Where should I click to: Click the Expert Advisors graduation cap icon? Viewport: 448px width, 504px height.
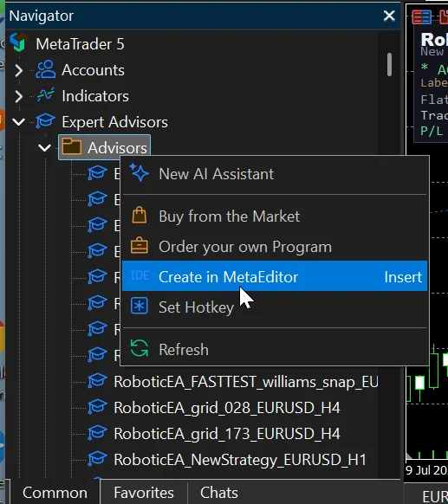45,121
